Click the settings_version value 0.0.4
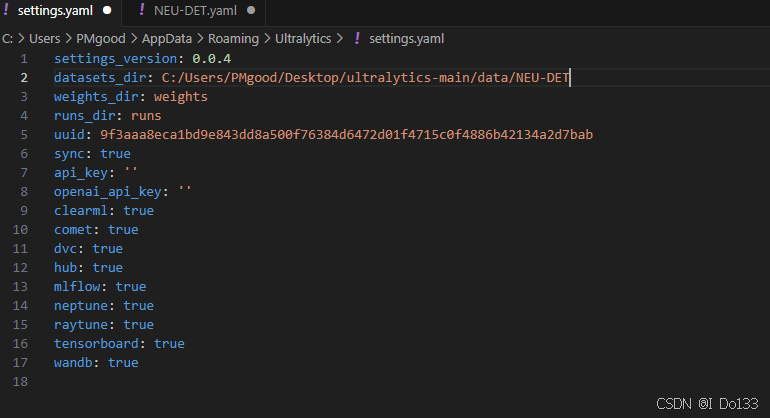 pyautogui.click(x=212, y=58)
